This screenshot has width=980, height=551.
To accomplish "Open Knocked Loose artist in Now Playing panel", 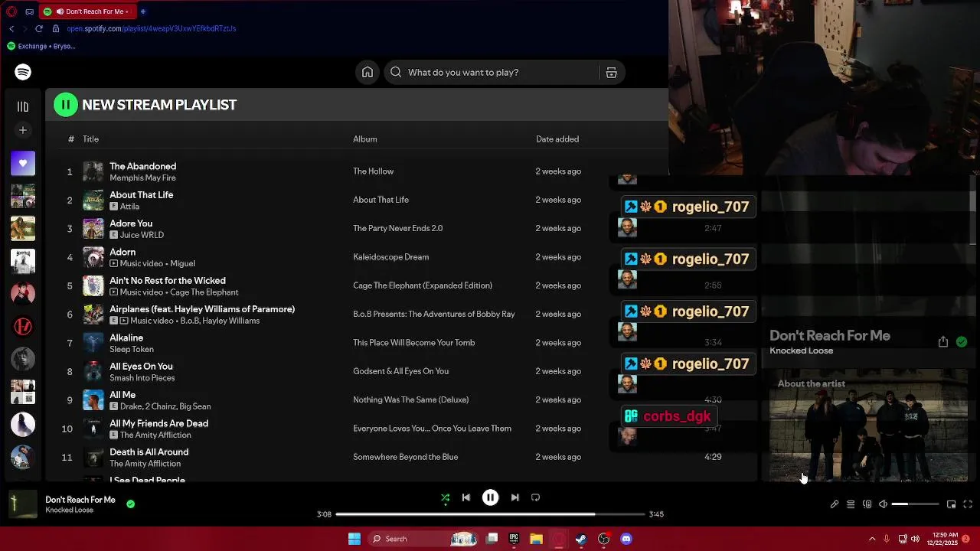I will [801, 350].
